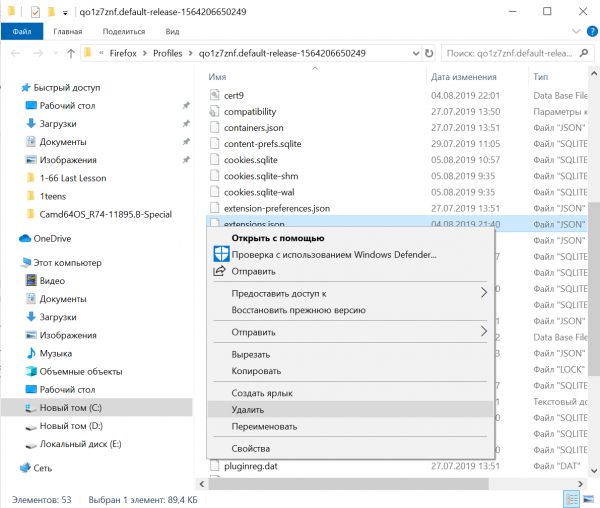Click the horizontal scrollbar right arrow
600x508 pixels.
pyautogui.click(x=580, y=484)
